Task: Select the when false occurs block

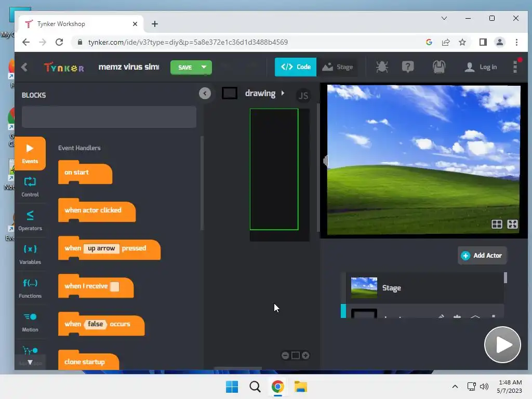Action: (101, 324)
